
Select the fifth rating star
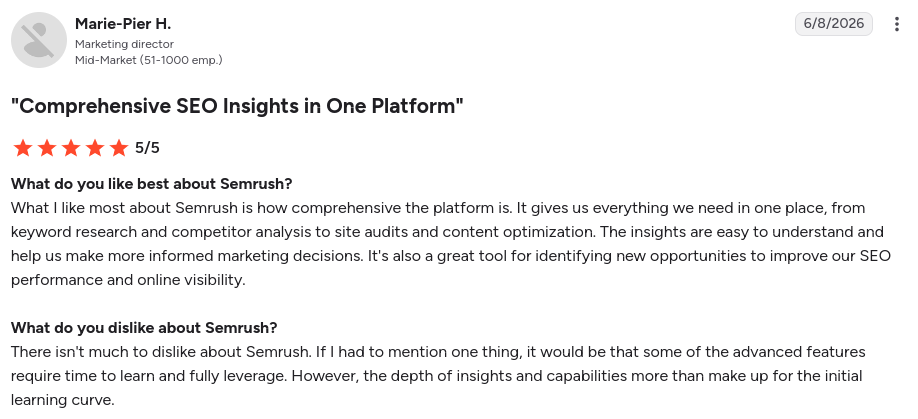tap(119, 148)
